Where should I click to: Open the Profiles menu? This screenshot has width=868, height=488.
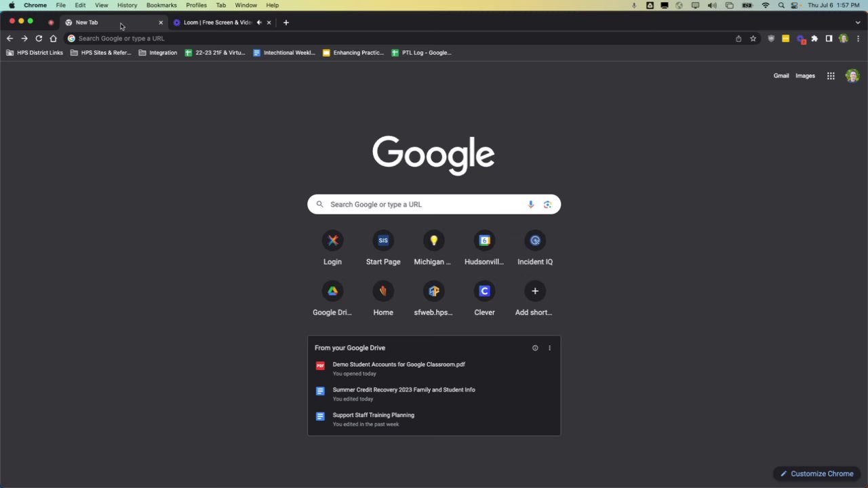coord(197,5)
